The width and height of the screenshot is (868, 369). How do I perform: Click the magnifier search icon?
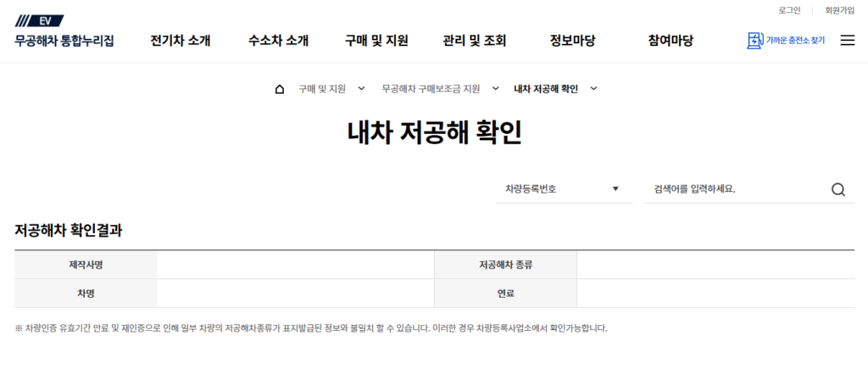[838, 189]
